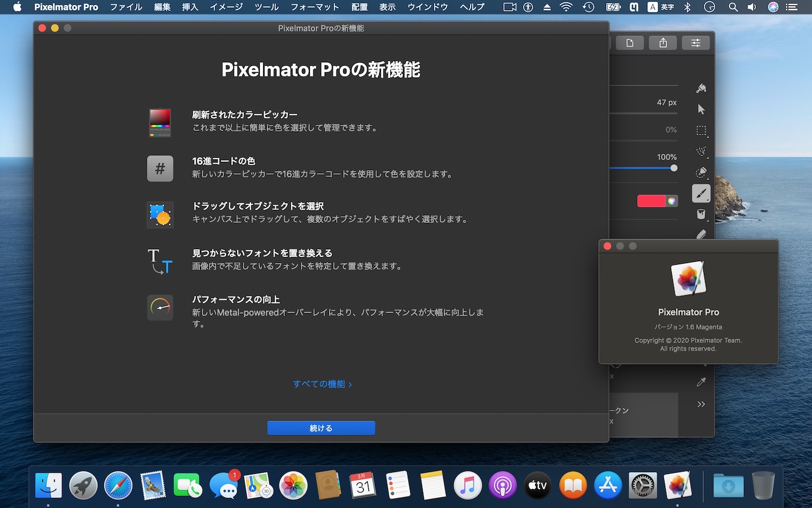Image resolution: width=812 pixels, height=508 pixels.
Task: Click the blue opacity slider handle
Action: pos(674,168)
